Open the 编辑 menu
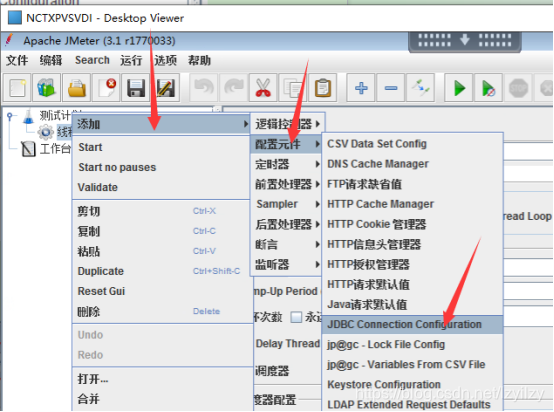The height and width of the screenshot is (412, 554). (x=51, y=60)
